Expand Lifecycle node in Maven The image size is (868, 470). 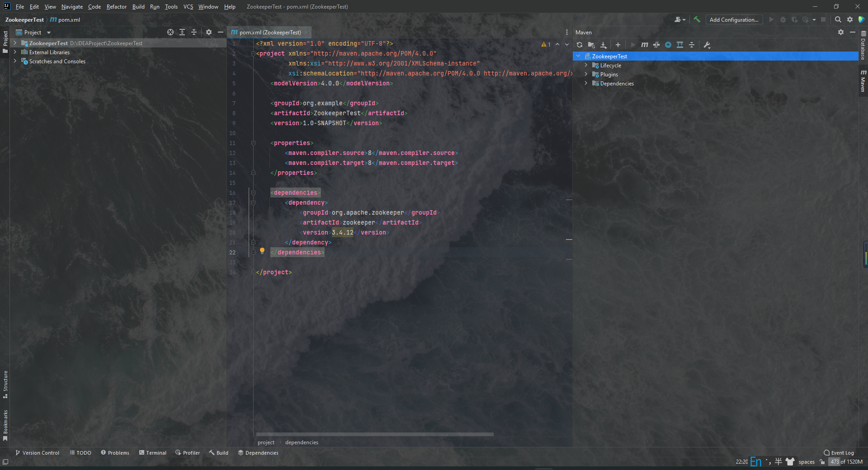point(586,65)
